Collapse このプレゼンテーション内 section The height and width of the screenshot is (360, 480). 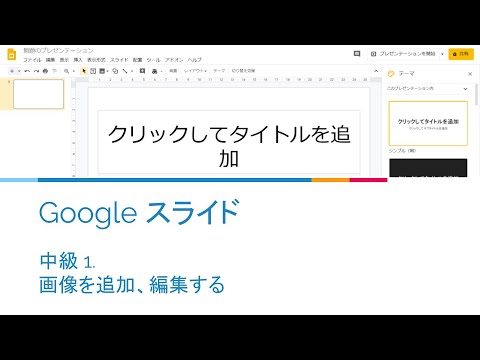pos(465,89)
